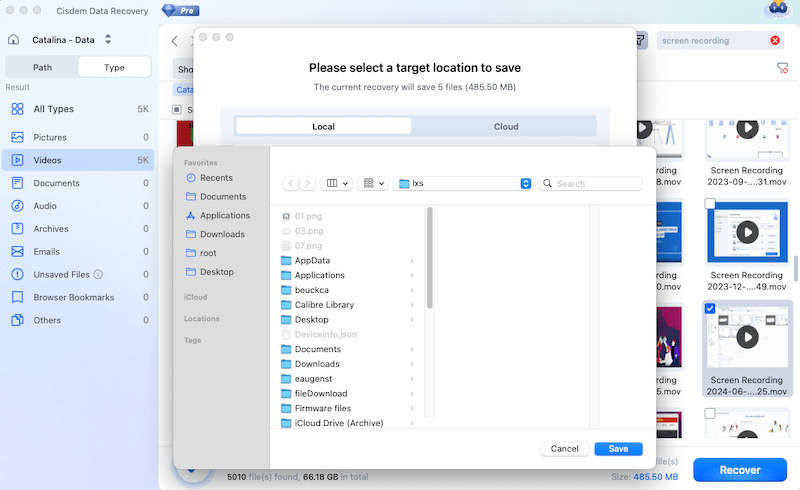Switch to the Cloud tab
This screenshot has height=490, width=800.
(x=506, y=127)
